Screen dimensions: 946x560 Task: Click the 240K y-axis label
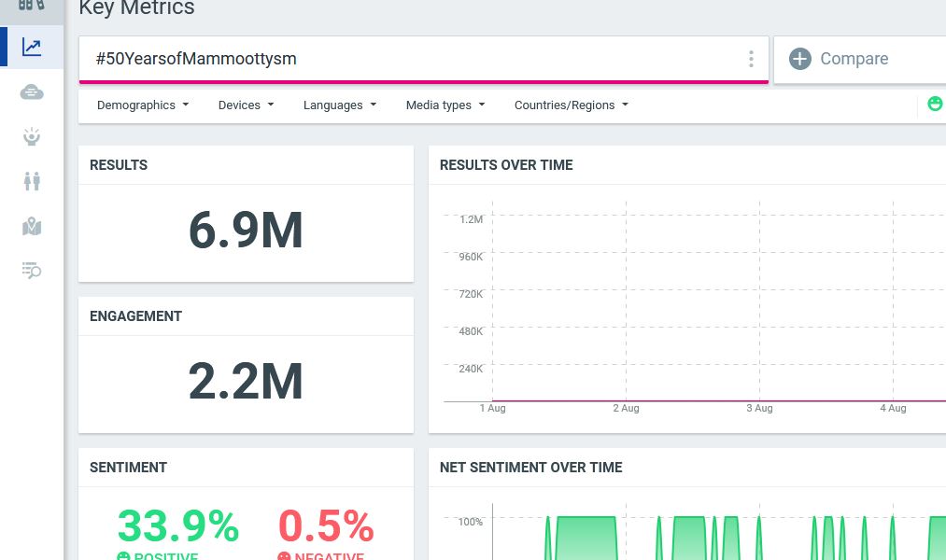coord(471,369)
